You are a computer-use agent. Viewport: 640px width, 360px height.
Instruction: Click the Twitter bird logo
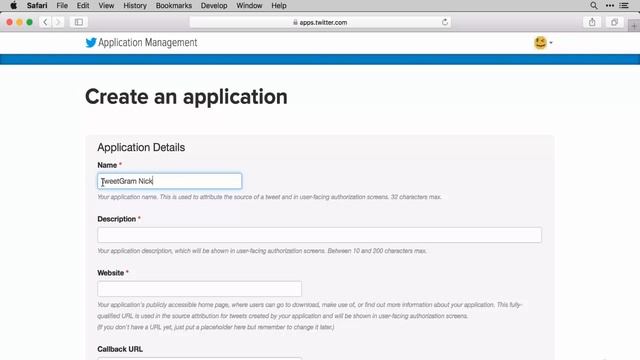(91, 42)
